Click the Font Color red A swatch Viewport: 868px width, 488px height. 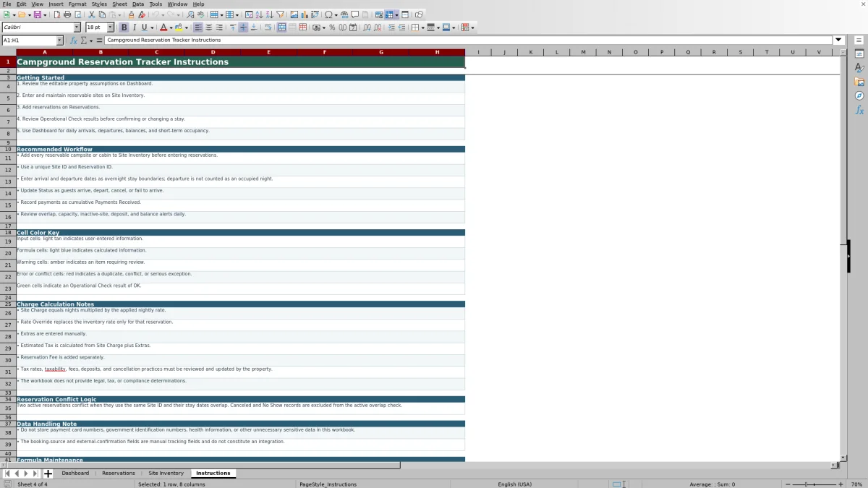click(x=164, y=27)
